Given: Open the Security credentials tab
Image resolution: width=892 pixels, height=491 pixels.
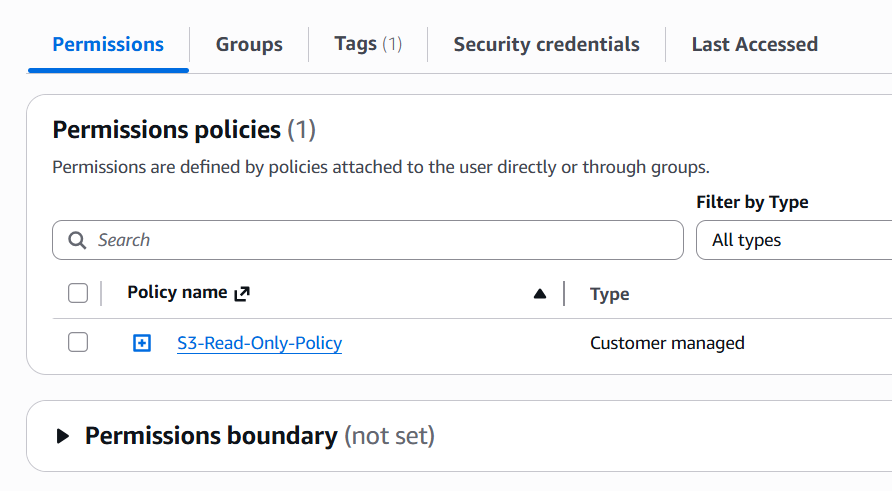Looking at the screenshot, I should tap(546, 44).
